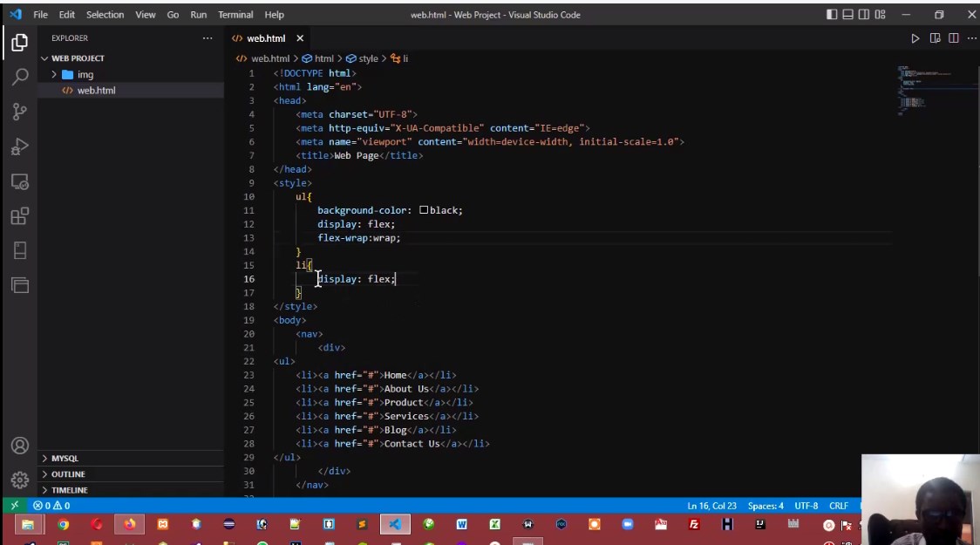Image resolution: width=980 pixels, height=545 pixels.
Task: Open the Run and Debug view
Action: click(19, 146)
